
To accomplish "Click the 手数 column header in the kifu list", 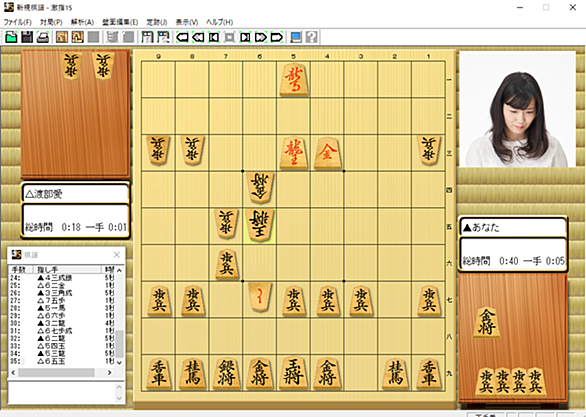I will pyautogui.click(x=21, y=269).
